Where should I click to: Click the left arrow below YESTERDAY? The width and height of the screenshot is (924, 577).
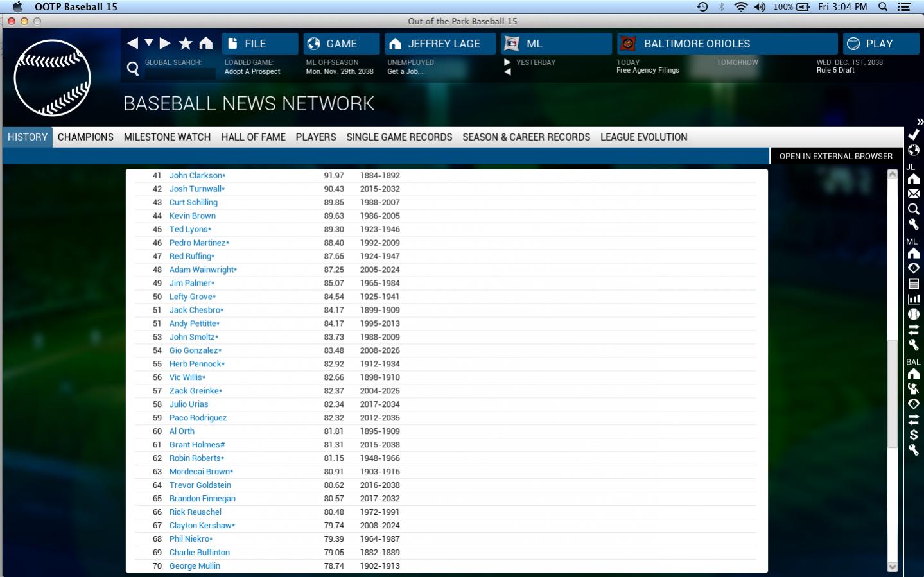pyautogui.click(x=507, y=72)
